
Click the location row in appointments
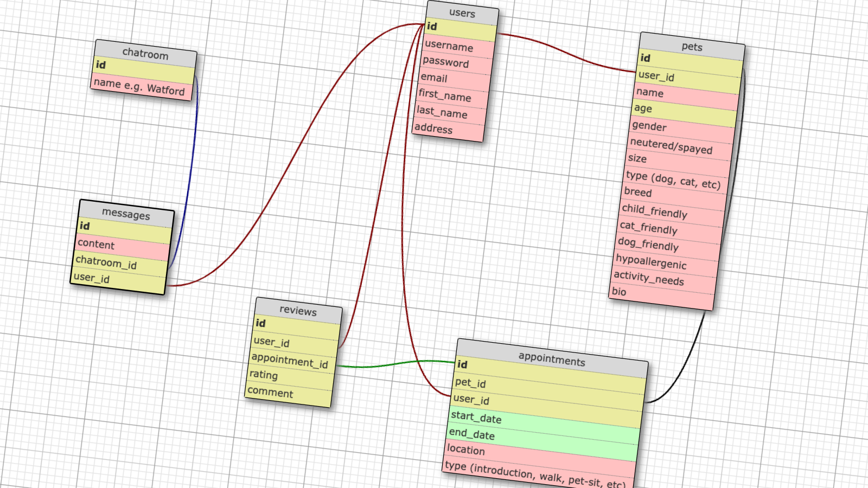pos(466,451)
